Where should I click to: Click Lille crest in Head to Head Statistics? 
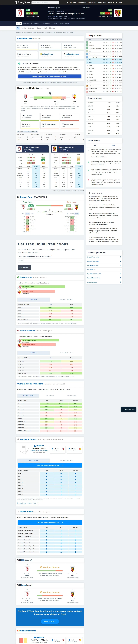pos(26,96)
